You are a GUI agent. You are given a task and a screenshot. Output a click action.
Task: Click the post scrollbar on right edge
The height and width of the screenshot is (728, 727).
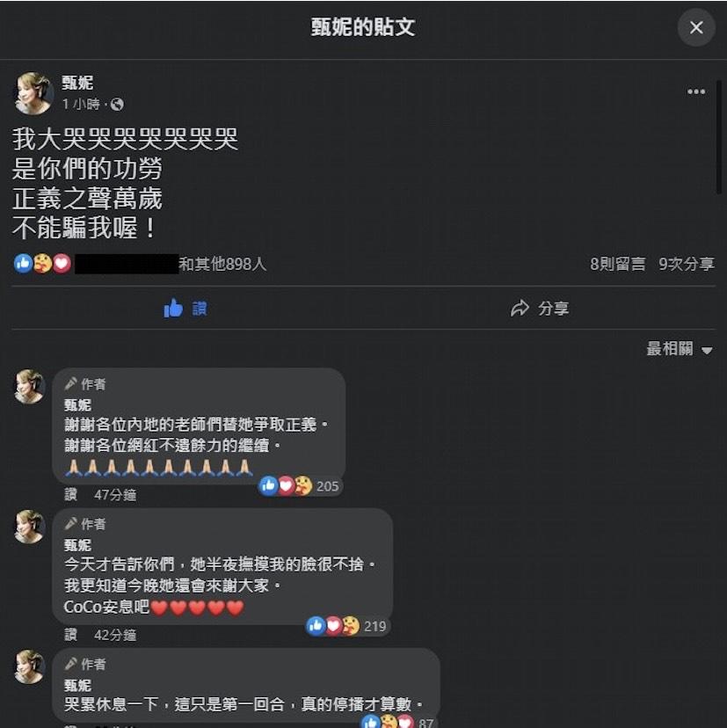click(x=718, y=137)
